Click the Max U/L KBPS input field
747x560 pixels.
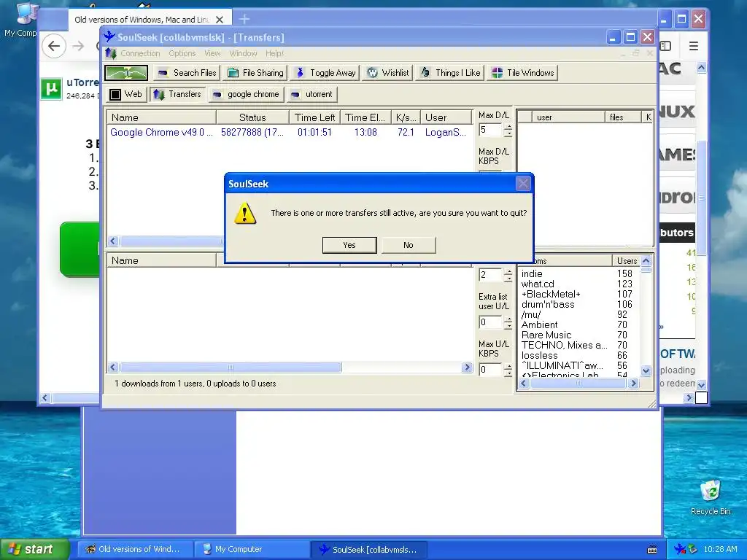[491, 370]
